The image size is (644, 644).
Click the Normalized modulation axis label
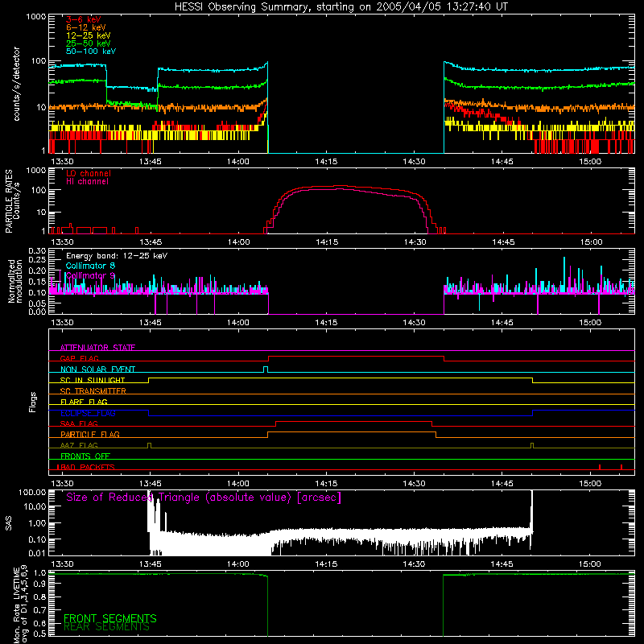[x=15, y=281]
